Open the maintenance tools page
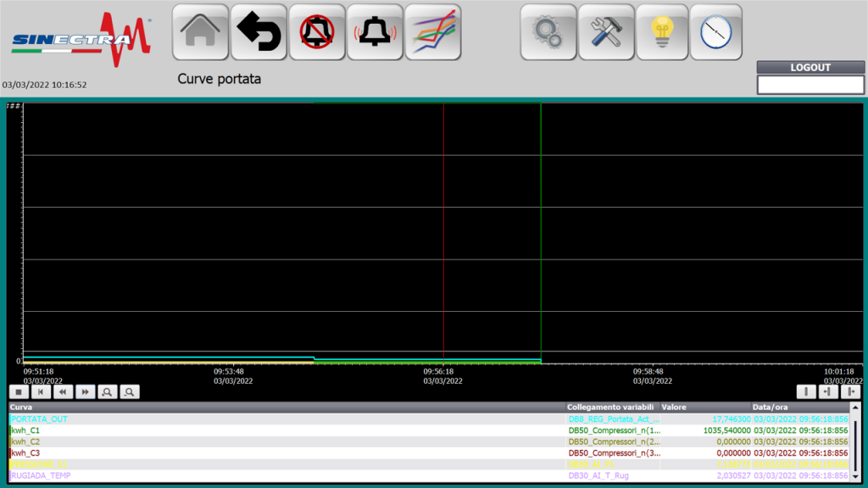 pyautogui.click(x=606, y=32)
